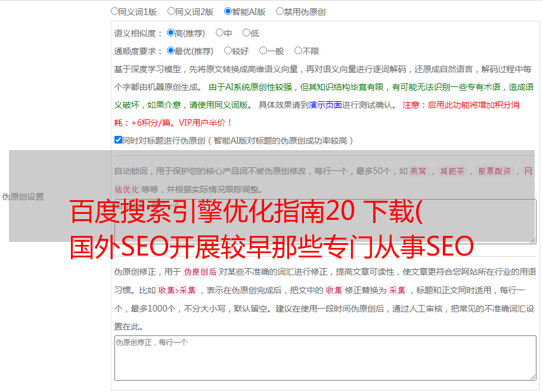
Task: Choose the 智能AI版 rewrite mode
Action: [x=228, y=11]
